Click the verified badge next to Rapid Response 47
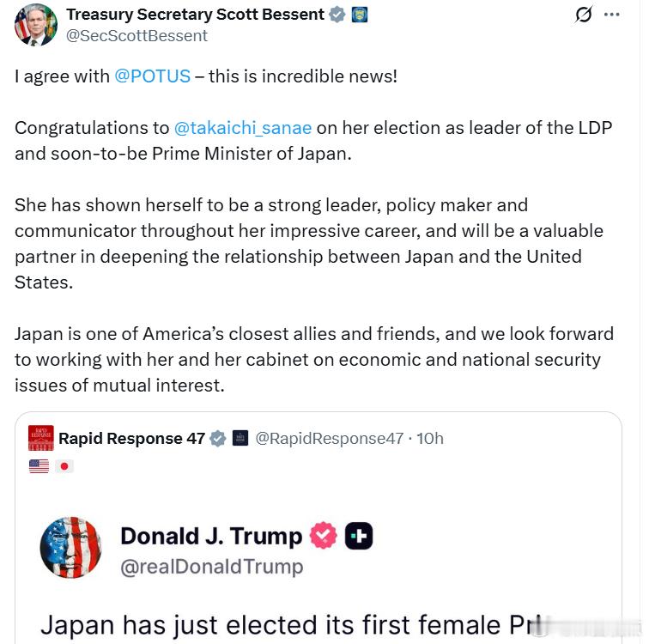 pyautogui.click(x=218, y=438)
